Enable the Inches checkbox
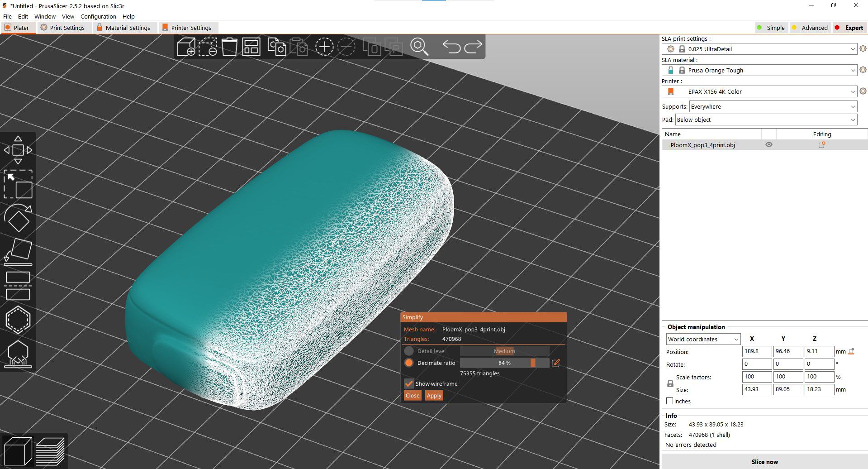 pos(670,401)
